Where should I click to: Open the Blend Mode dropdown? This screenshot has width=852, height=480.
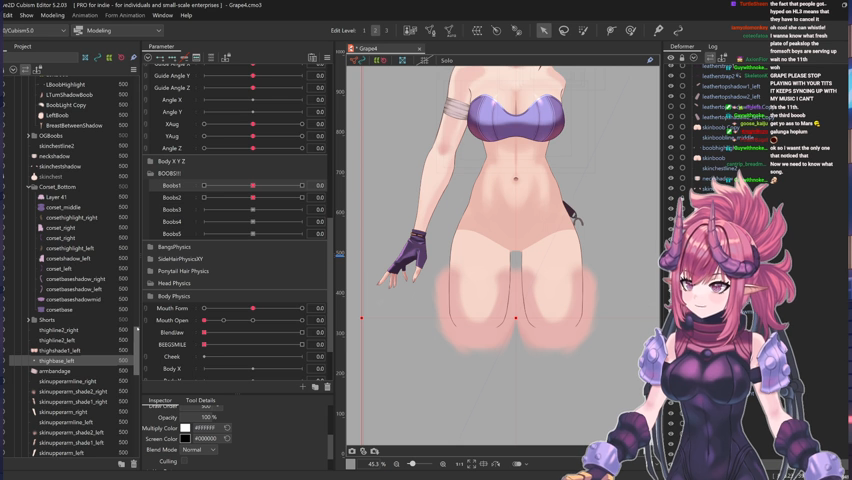(199, 450)
